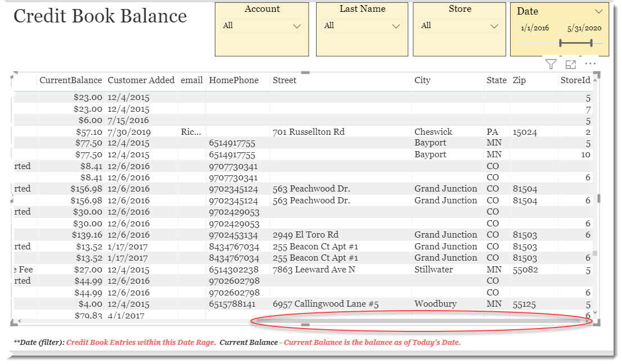Select zip cell 55082
Screen dimensions: 622x364
point(525,270)
